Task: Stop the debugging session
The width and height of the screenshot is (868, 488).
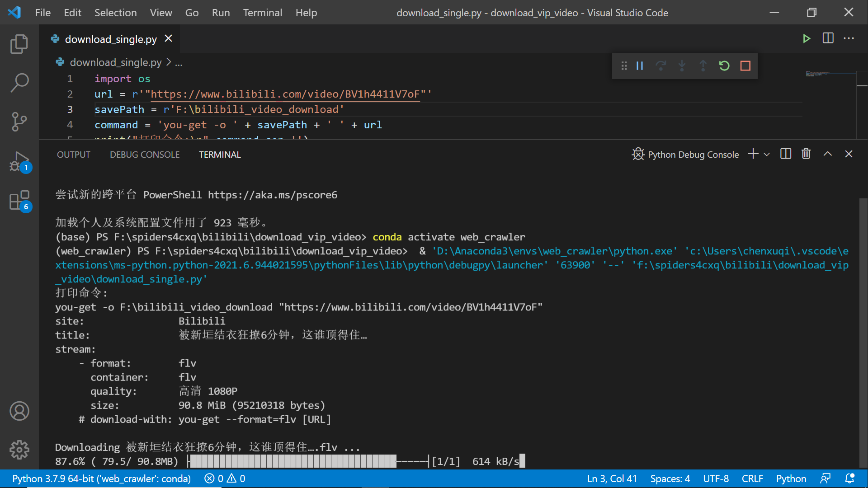Action: 745,66
